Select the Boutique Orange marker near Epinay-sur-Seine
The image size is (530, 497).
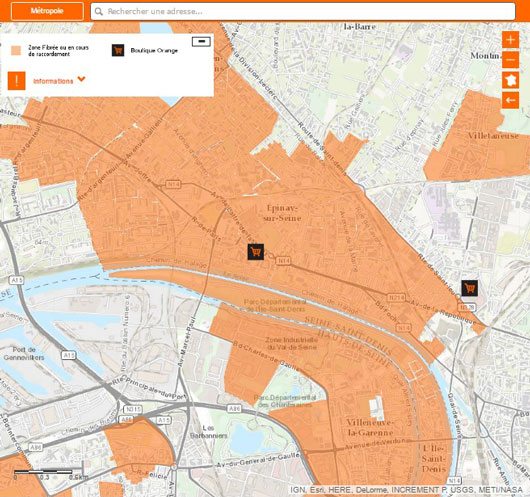tap(256, 252)
